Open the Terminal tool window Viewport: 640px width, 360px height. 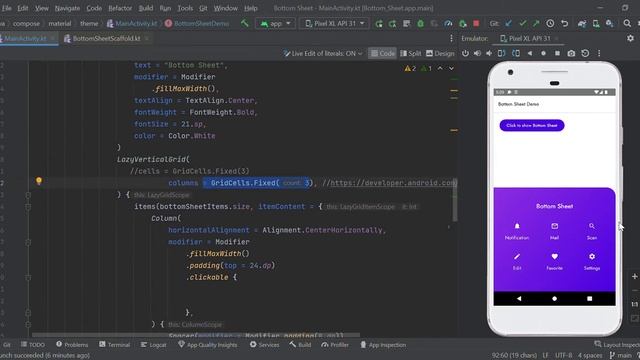point(114,345)
